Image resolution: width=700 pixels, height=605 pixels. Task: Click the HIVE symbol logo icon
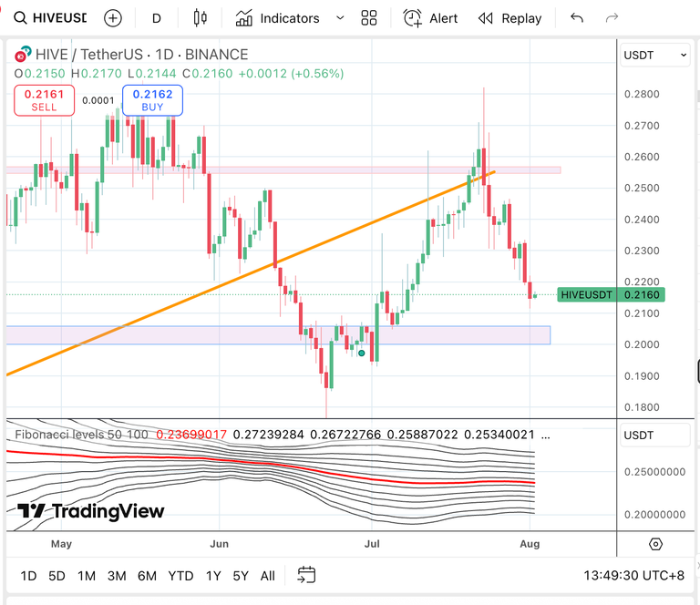(22, 54)
